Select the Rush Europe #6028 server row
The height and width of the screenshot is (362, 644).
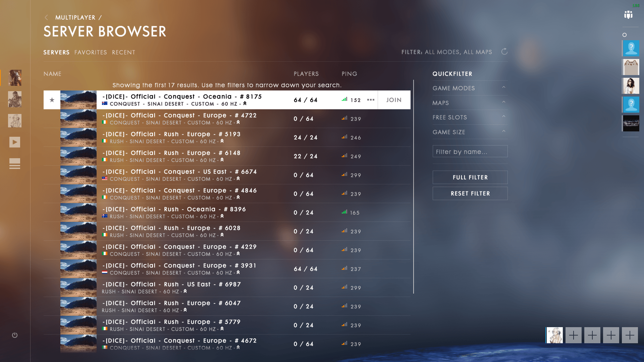[227, 231]
